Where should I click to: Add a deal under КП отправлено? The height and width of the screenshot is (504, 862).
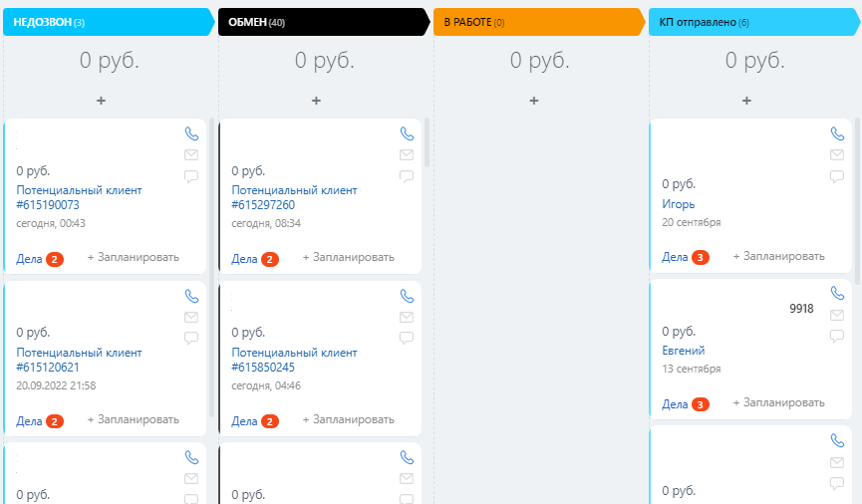(x=746, y=101)
